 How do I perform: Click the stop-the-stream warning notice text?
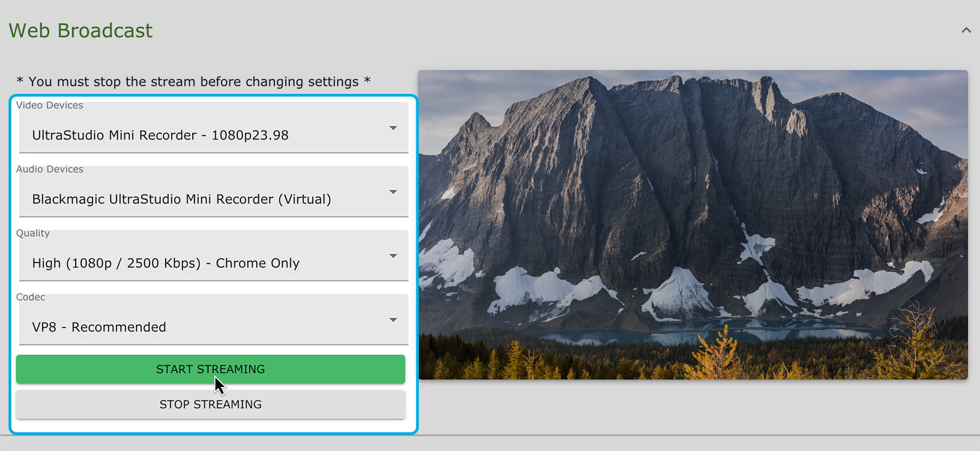click(193, 82)
